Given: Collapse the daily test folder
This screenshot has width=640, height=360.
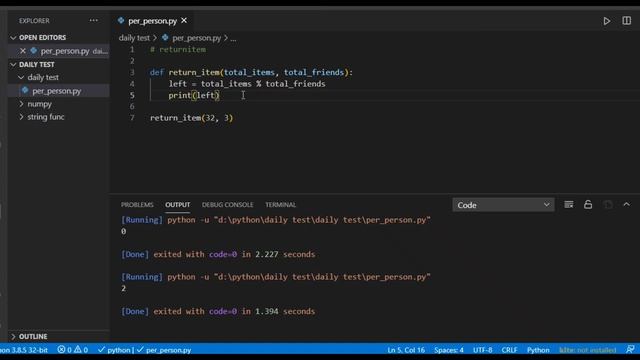Looking at the screenshot, I should (x=21, y=77).
